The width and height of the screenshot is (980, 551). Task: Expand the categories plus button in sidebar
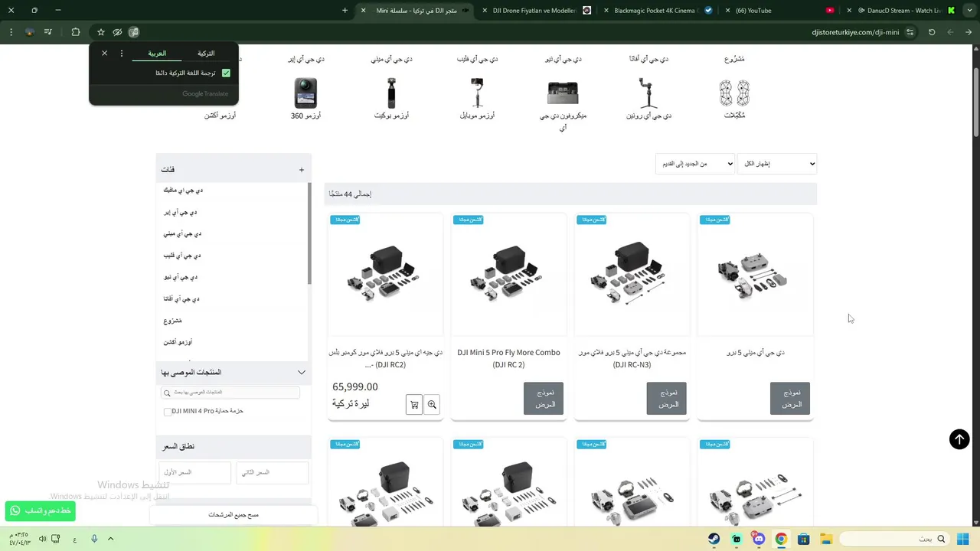[302, 170]
